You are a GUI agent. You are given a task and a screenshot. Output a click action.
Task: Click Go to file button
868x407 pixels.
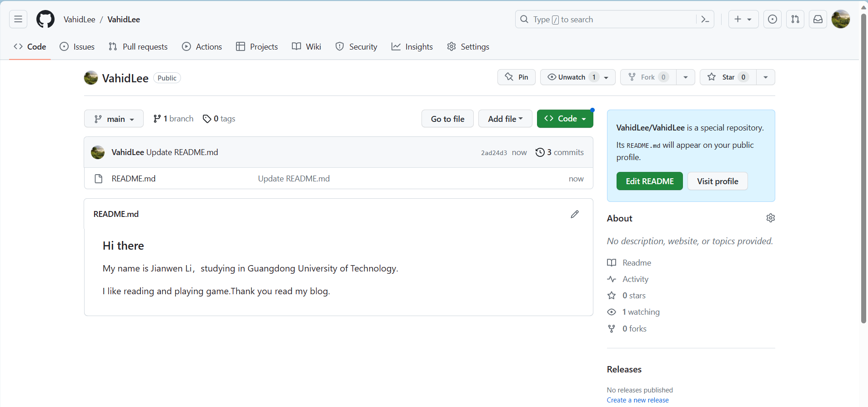tap(447, 119)
